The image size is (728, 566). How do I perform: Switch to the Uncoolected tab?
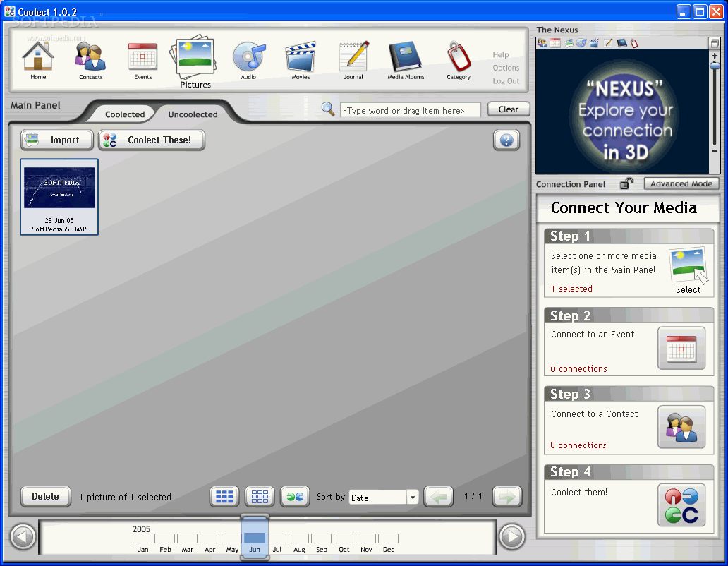coord(193,114)
